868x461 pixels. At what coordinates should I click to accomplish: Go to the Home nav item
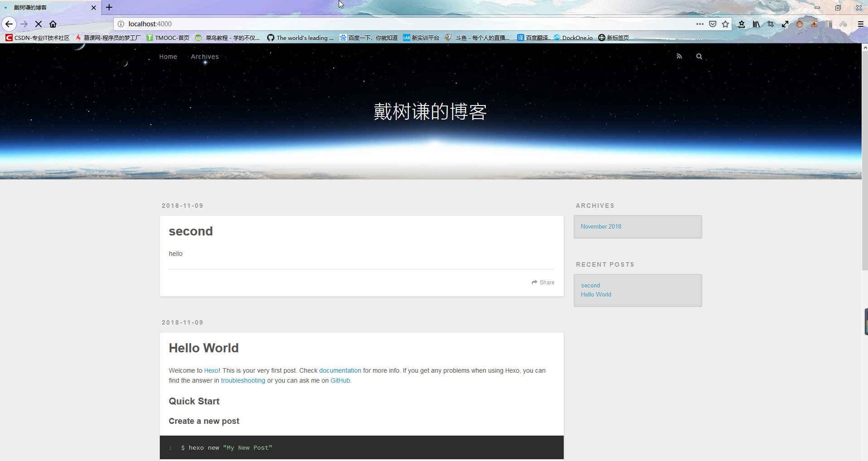click(x=168, y=57)
